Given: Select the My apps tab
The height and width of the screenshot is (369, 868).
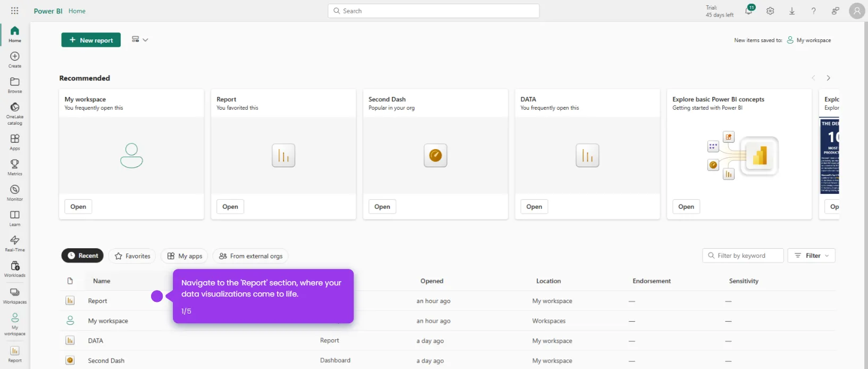Looking at the screenshot, I should [x=185, y=256].
